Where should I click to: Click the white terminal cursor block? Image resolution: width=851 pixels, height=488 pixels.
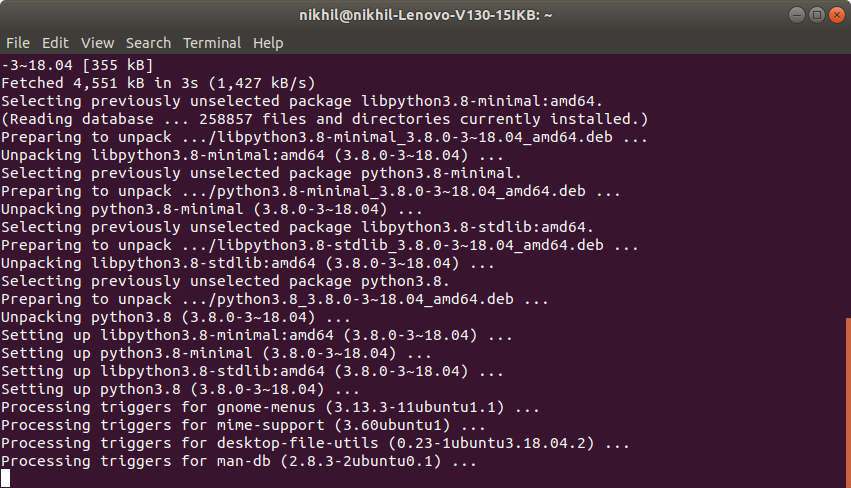[x=6, y=479]
